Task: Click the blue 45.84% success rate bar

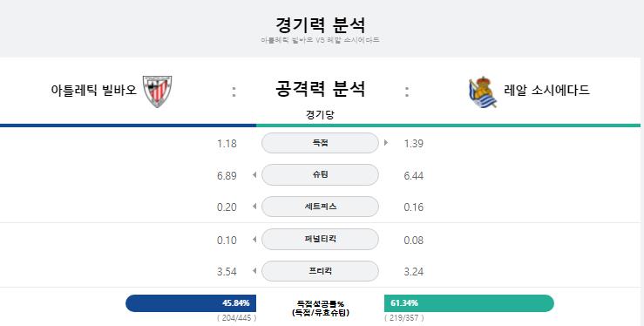Action: click(x=191, y=303)
